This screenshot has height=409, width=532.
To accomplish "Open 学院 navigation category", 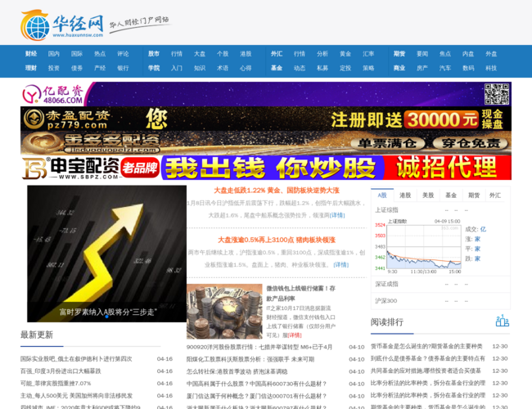I will point(154,68).
